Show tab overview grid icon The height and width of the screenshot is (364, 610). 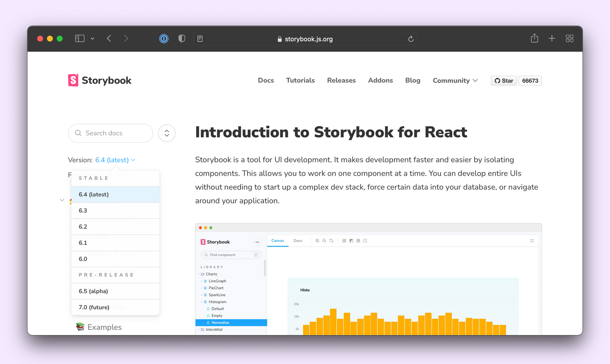pos(569,38)
